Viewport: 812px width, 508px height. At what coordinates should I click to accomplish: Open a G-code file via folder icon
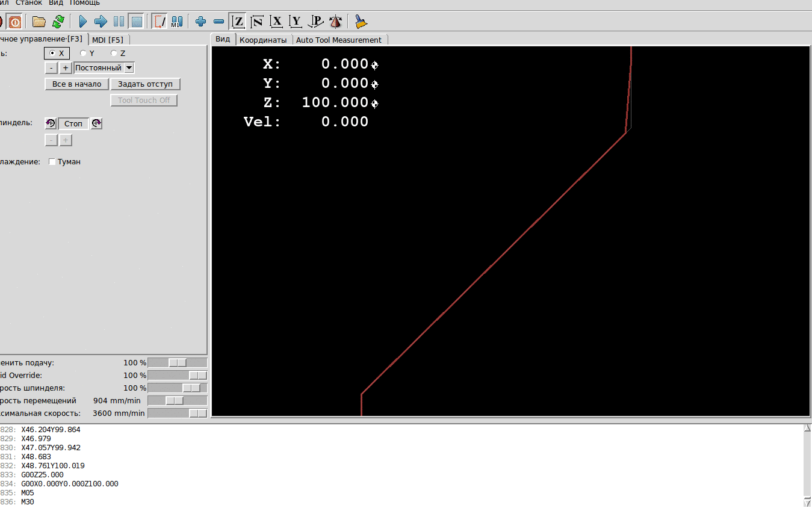[x=39, y=22]
